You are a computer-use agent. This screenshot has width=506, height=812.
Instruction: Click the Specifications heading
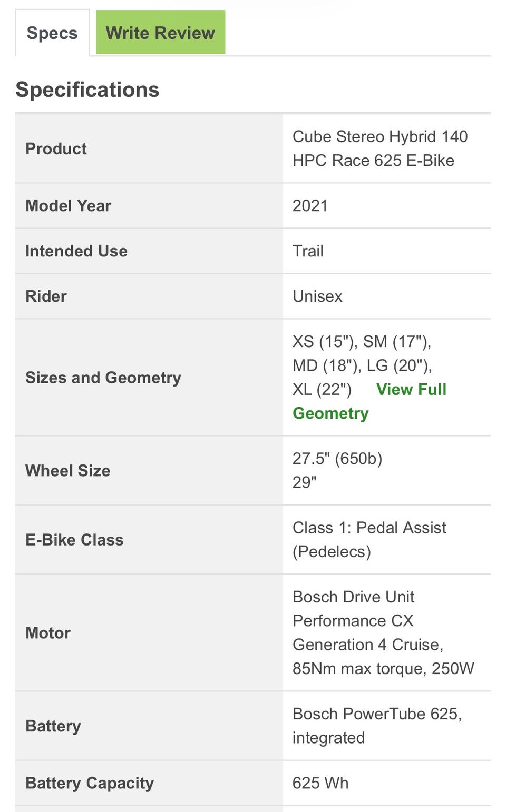click(x=87, y=90)
